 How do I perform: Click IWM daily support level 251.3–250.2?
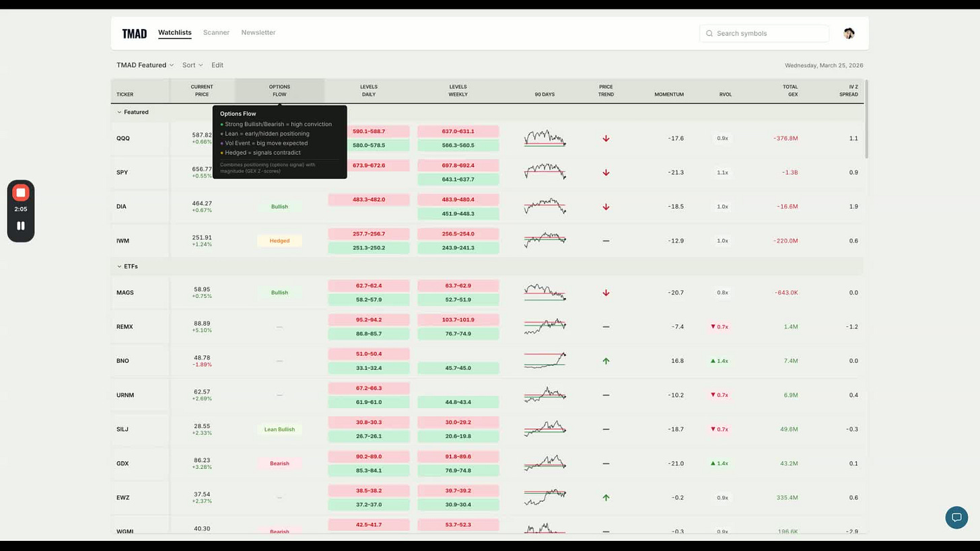pyautogui.click(x=369, y=248)
